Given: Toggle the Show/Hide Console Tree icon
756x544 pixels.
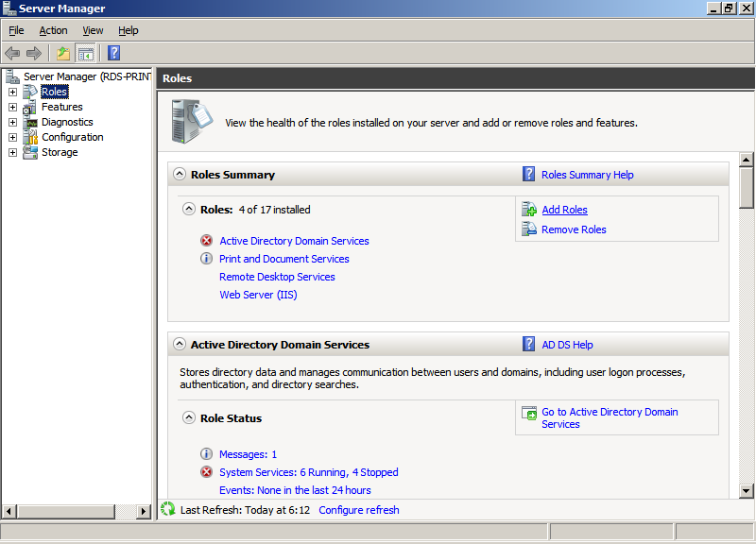Looking at the screenshot, I should [86, 54].
